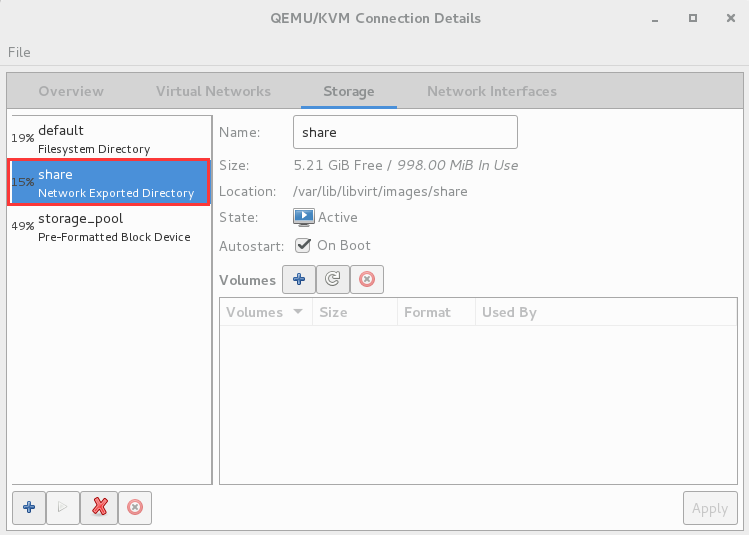Click the Used By column header

click(606, 312)
